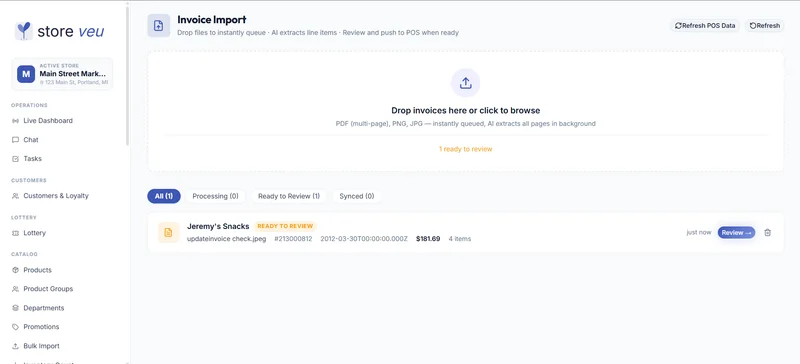This screenshot has width=800, height=364.
Task: Click the Review button for Jeremy's Snacks
Action: point(736,232)
